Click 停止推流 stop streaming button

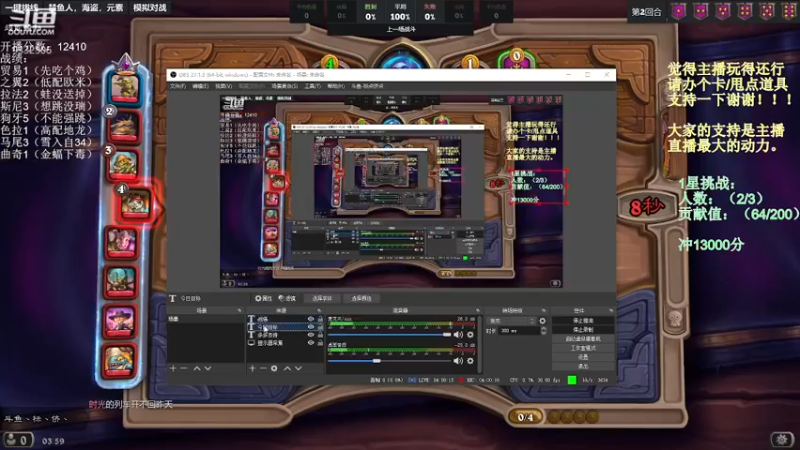coord(583,320)
